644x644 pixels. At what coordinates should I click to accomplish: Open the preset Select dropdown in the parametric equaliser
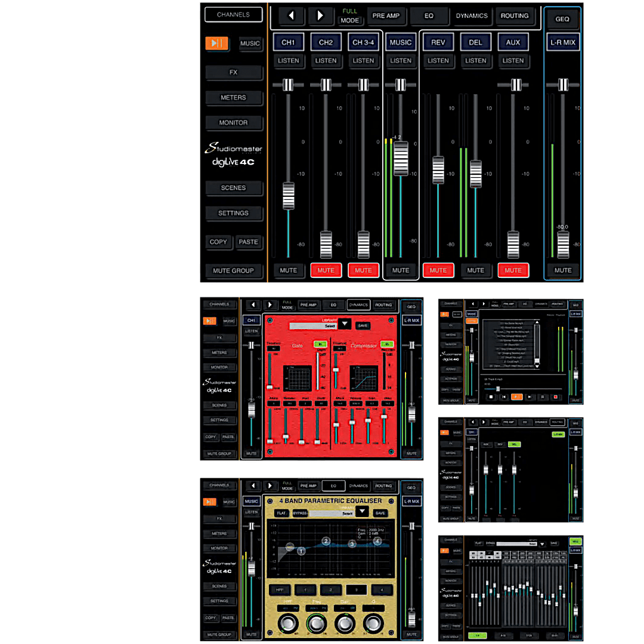pyautogui.click(x=363, y=512)
